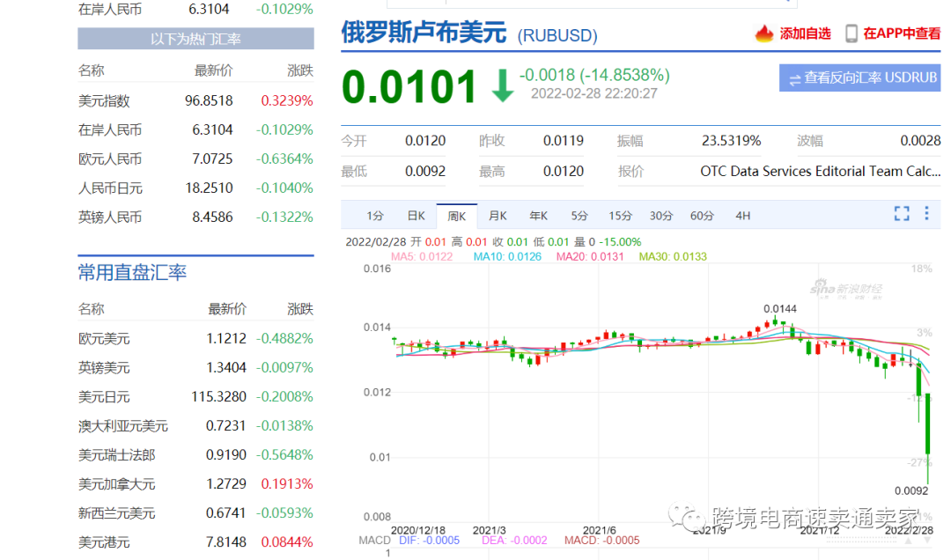951x560 pixels.
Task: Expand the chart with the fullscreen icon
Action: pos(901,213)
